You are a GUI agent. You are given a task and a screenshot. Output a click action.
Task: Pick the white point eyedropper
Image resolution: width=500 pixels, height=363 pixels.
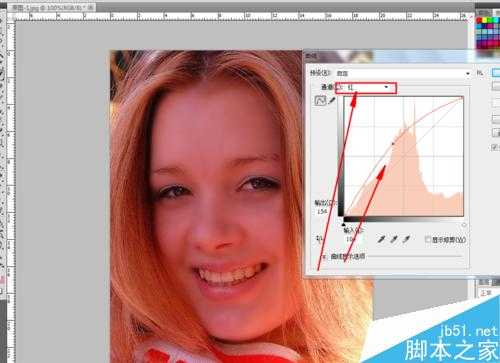[406, 239]
